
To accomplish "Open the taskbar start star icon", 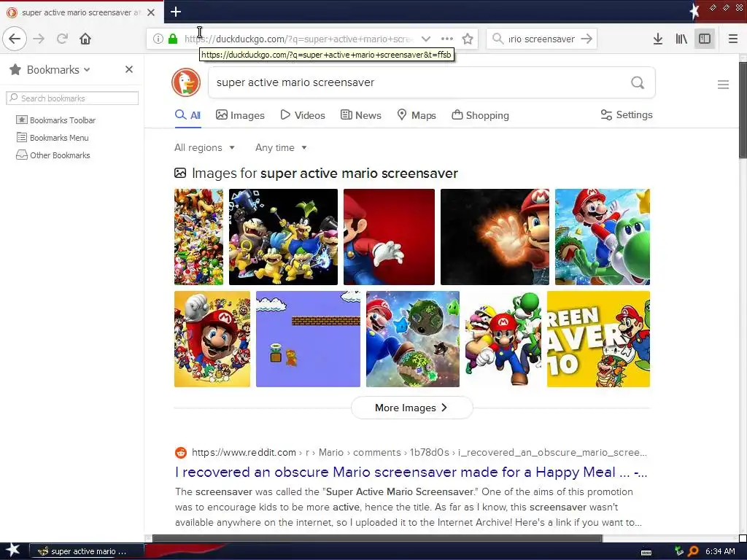I will 13,551.
